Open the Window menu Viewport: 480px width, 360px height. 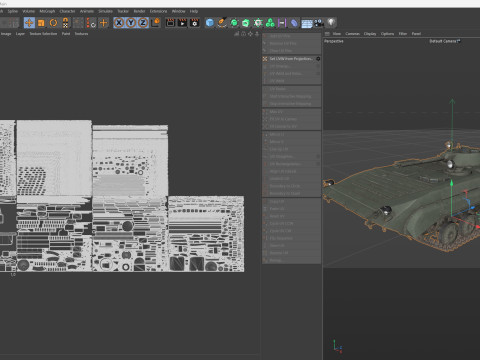coord(179,11)
